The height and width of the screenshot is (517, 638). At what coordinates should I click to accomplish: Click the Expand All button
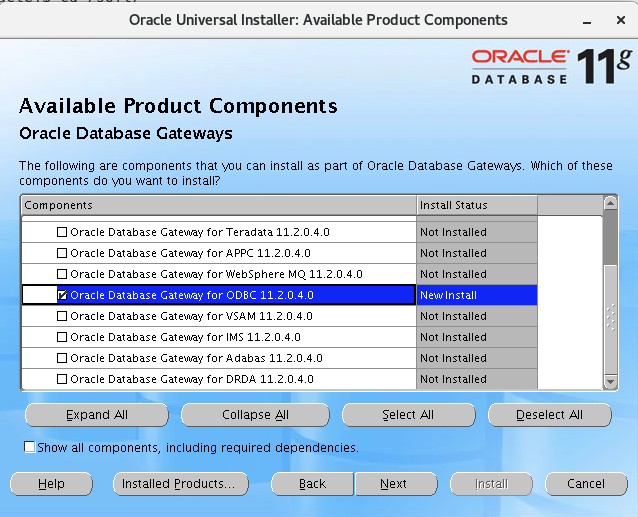coord(97,415)
